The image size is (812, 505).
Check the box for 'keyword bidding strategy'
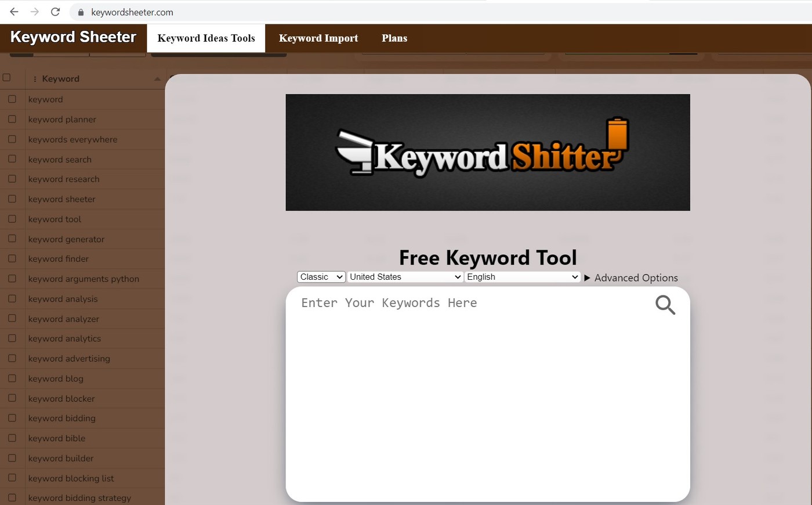click(x=12, y=497)
